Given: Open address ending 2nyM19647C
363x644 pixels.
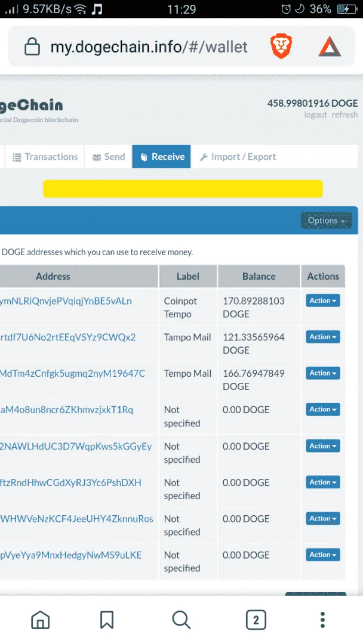Looking at the screenshot, I should point(72,373).
